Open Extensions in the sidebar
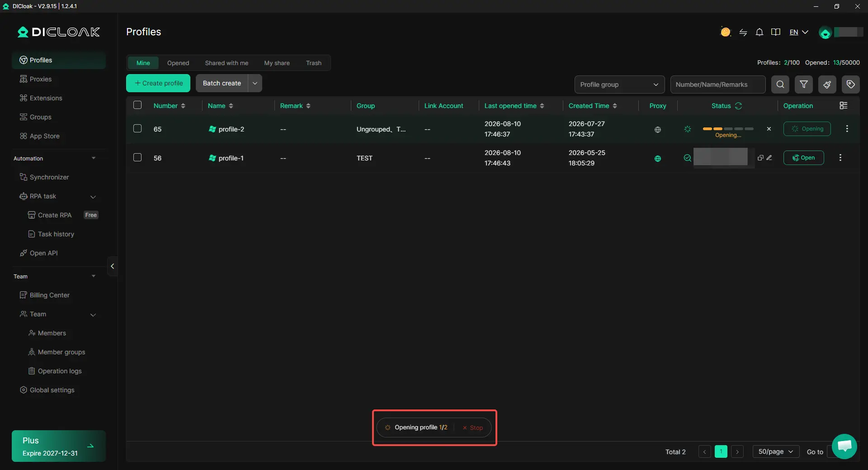 point(58,98)
